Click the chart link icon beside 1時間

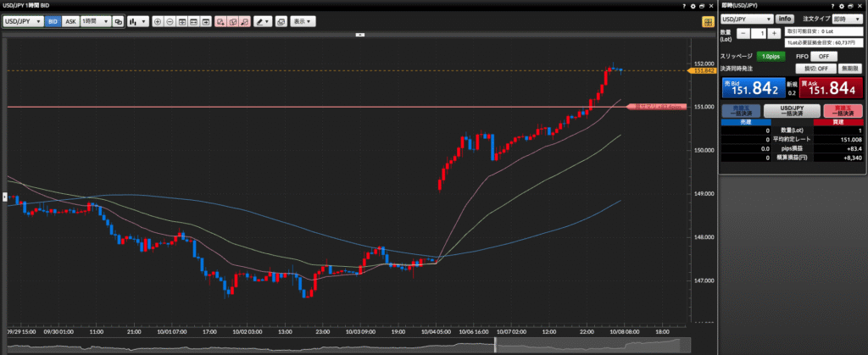pyautogui.click(x=118, y=21)
